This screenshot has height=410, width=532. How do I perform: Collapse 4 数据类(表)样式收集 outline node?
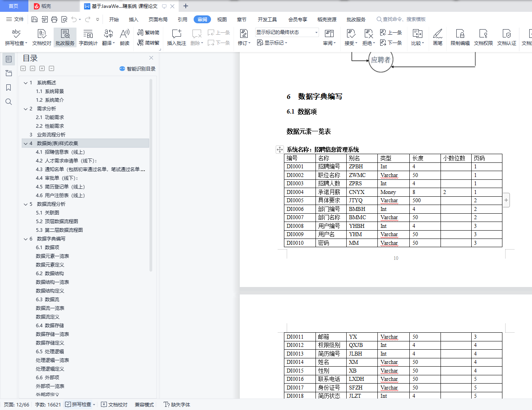tap(26, 143)
